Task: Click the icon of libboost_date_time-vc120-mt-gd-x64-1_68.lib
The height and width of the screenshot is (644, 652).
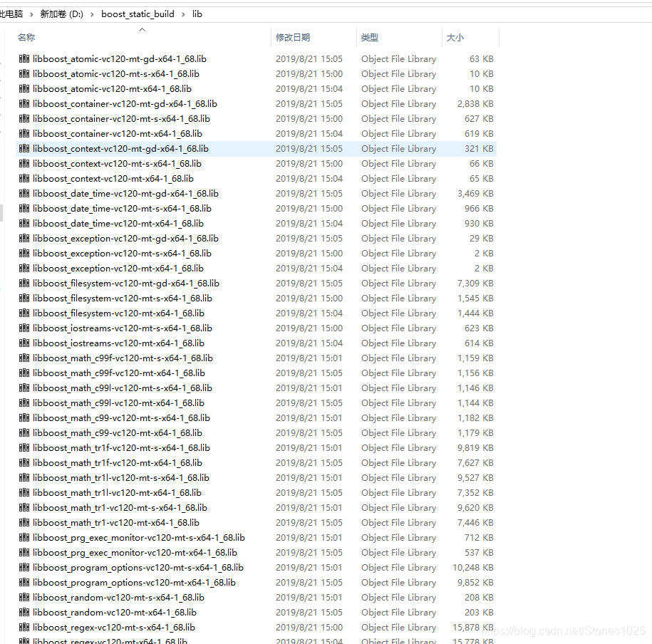Action: click(24, 193)
